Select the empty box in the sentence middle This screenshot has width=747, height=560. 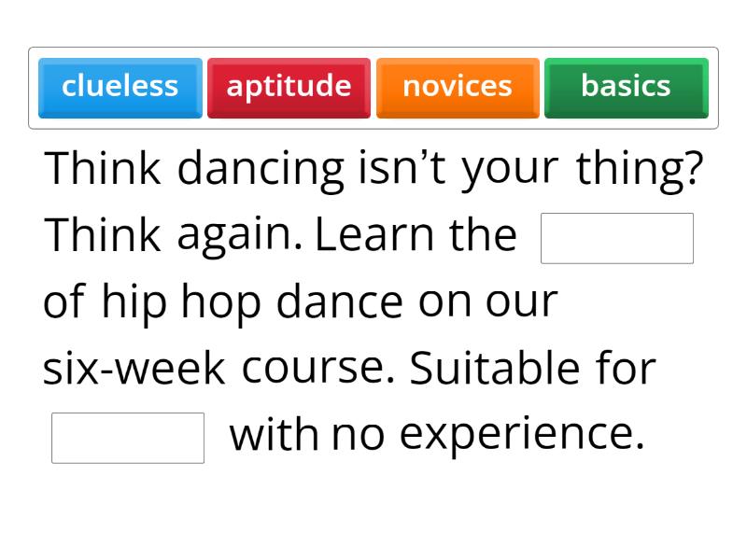point(616,238)
